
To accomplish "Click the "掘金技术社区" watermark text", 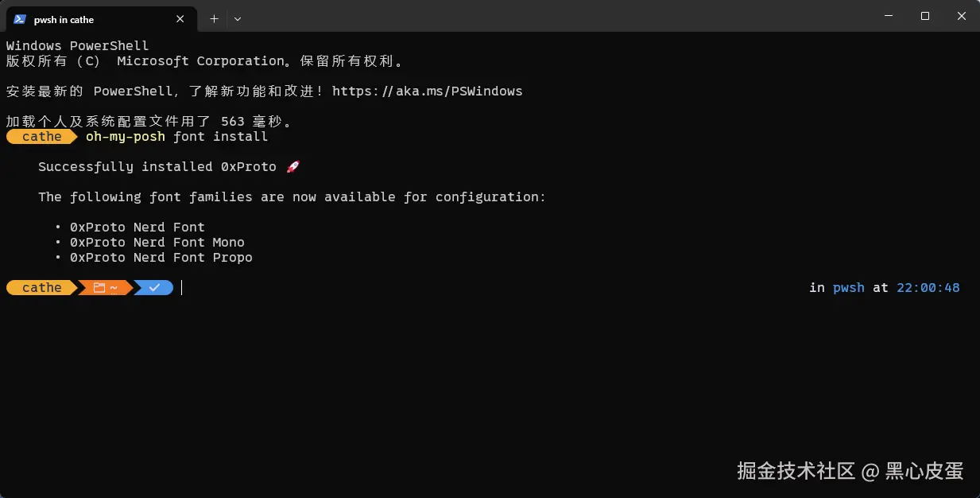I will coord(796,471).
